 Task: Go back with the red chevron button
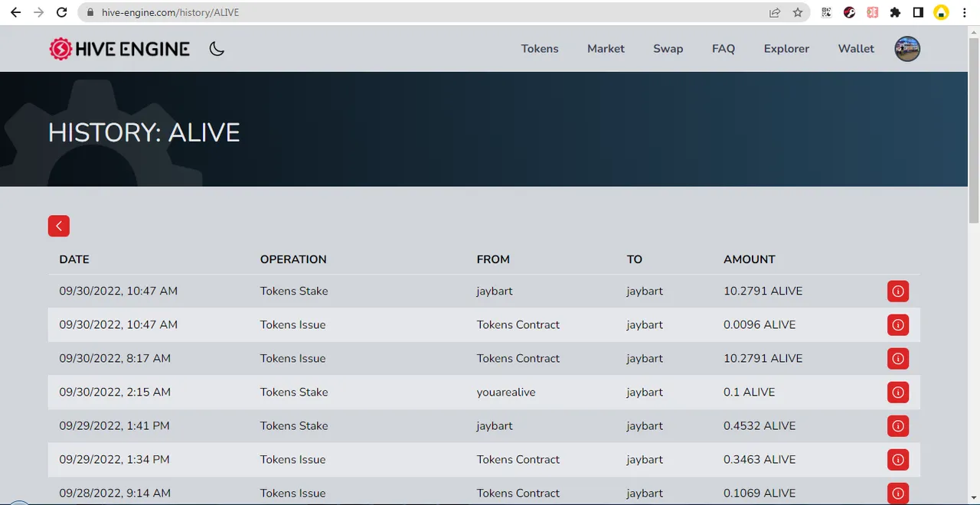pyautogui.click(x=59, y=226)
